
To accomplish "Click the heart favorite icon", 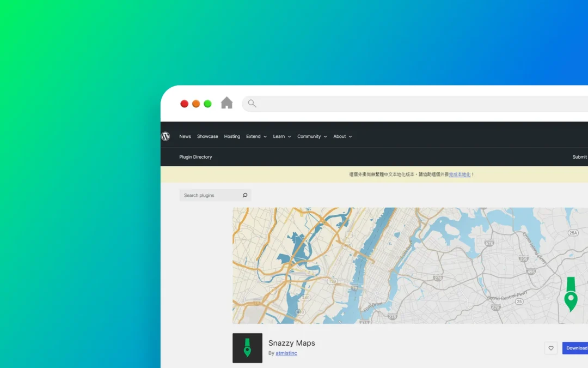I will (x=551, y=348).
